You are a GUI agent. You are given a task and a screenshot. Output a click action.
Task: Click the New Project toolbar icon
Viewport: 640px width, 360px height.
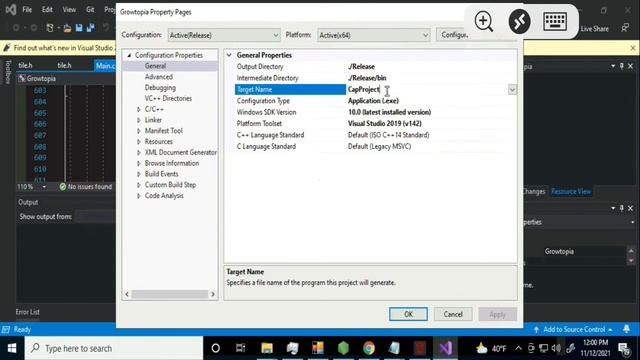pyautogui.click(x=50, y=28)
